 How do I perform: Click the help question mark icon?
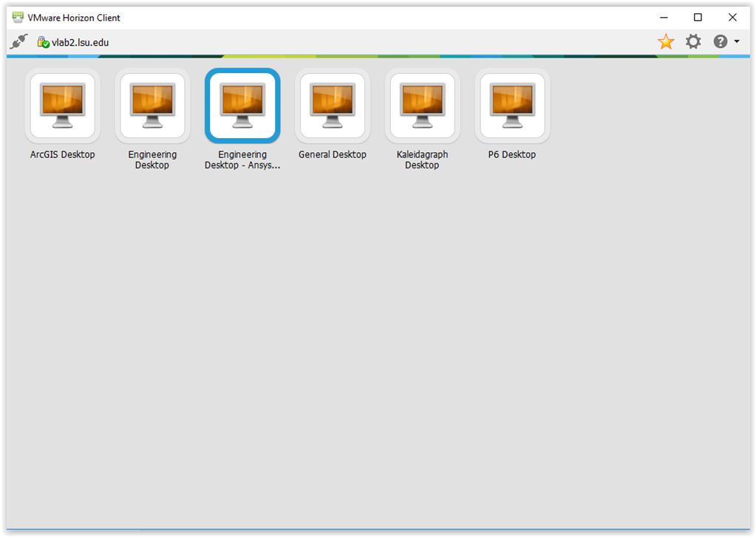[x=721, y=42]
